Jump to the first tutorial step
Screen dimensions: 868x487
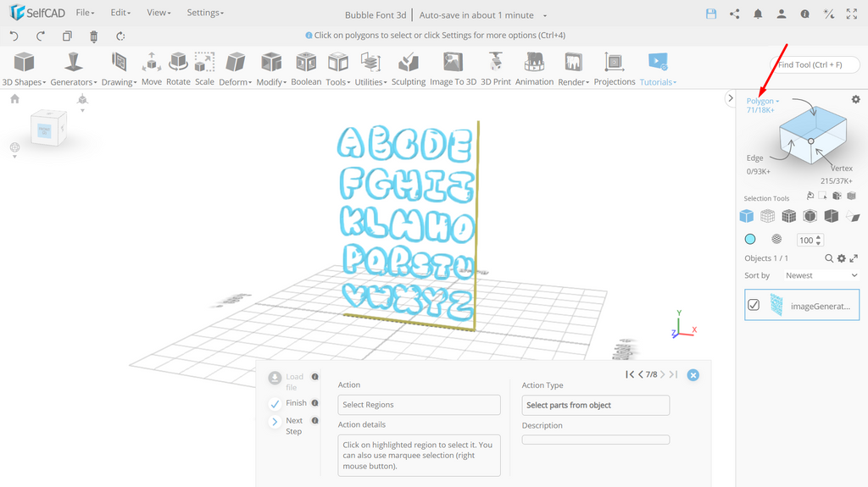click(630, 374)
